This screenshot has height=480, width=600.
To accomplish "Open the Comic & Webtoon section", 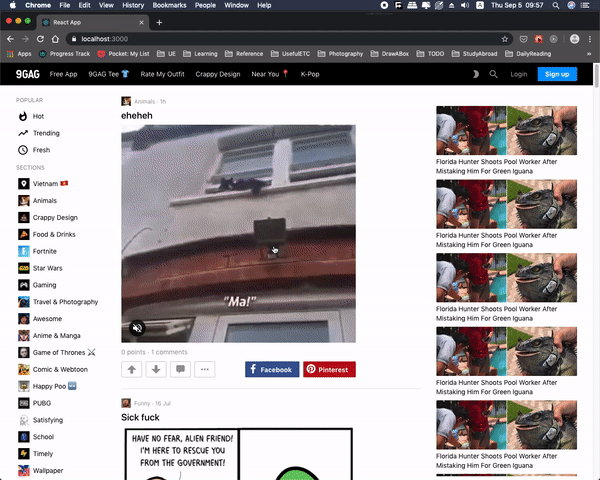I will [x=53, y=369].
